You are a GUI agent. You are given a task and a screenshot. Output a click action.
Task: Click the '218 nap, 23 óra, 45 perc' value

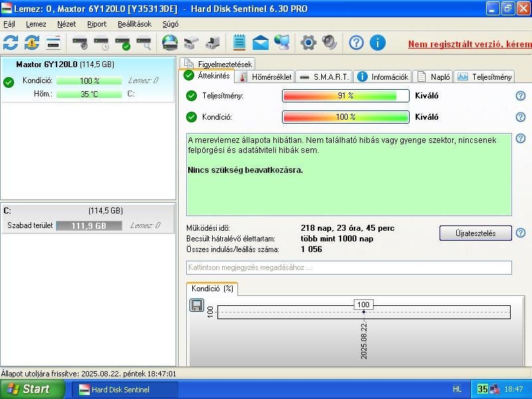347,228
